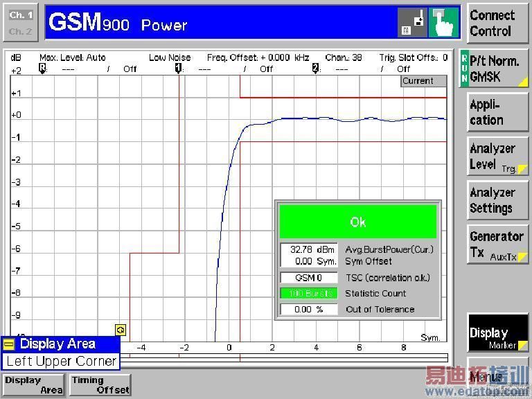Image resolution: width=532 pixels, height=399 pixels.
Task: Click the TSC (correlation o.k.) label
Action: [x=388, y=278]
